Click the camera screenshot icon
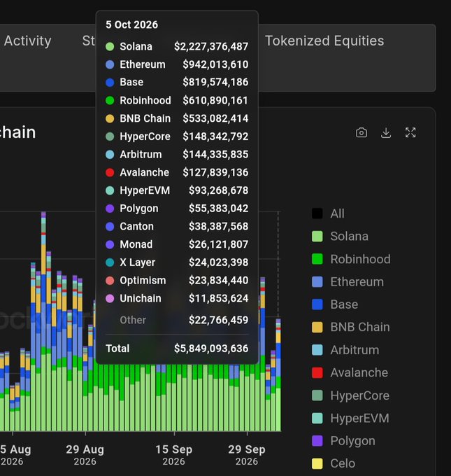Screen dimensions: 451x476 (x=361, y=133)
